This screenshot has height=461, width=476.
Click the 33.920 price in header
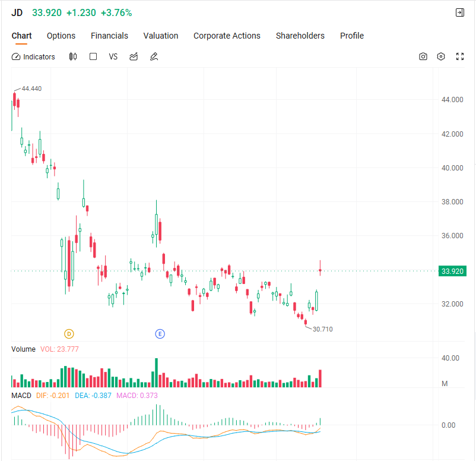click(47, 12)
